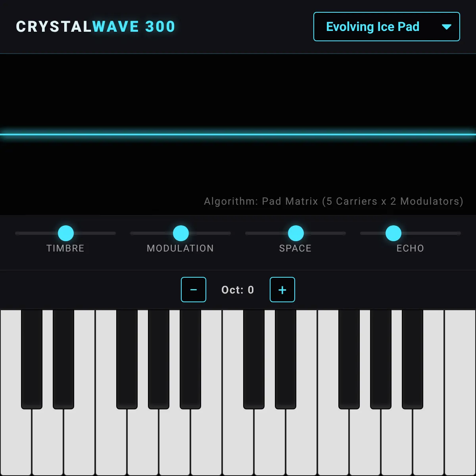The image size is (476, 476).
Task: Click the Oct: 0 octave readout
Action: click(x=238, y=290)
